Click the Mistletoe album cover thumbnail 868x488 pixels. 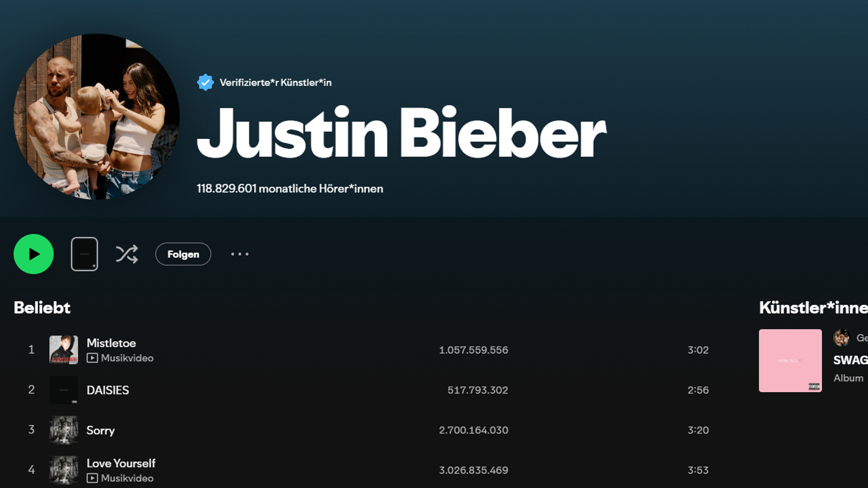click(63, 350)
